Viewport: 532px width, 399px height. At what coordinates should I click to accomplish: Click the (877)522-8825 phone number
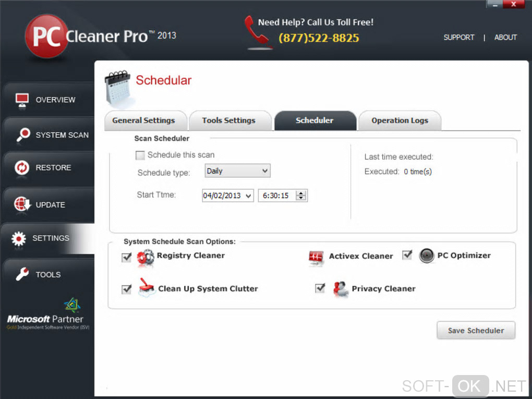click(319, 38)
